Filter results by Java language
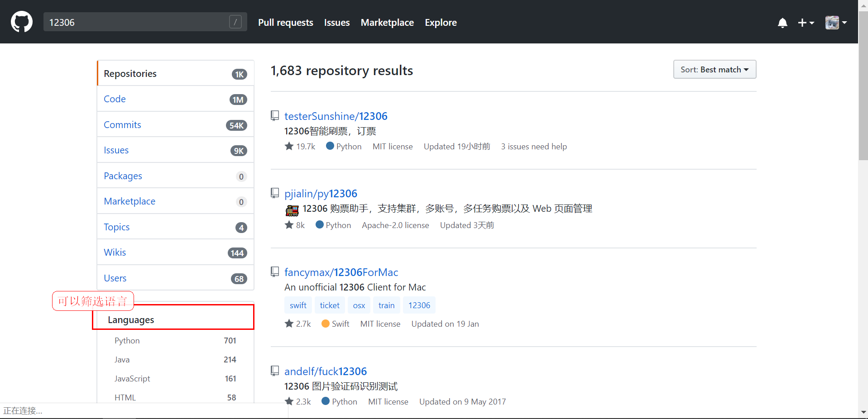The width and height of the screenshot is (868, 419). [x=175, y=359]
